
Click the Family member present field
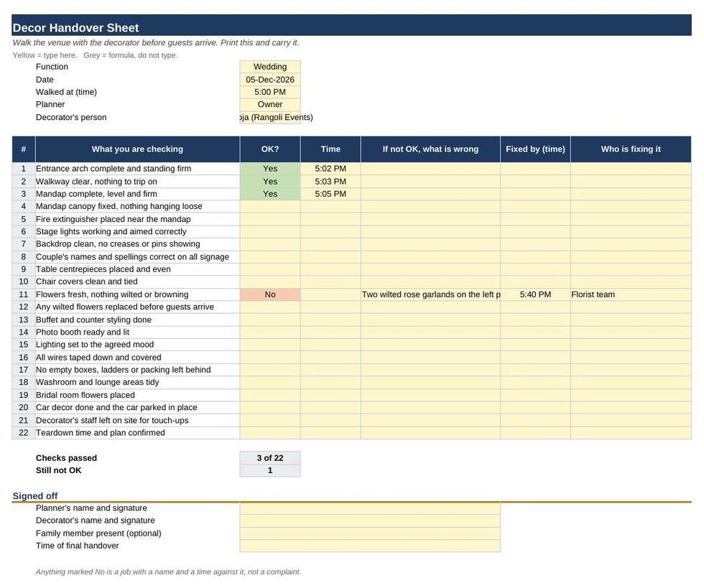point(370,533)
